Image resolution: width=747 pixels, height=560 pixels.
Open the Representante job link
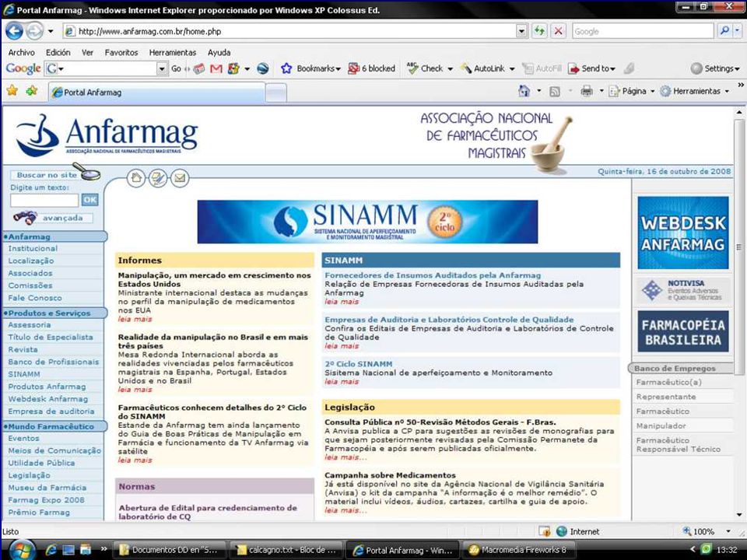coord(666,397)
